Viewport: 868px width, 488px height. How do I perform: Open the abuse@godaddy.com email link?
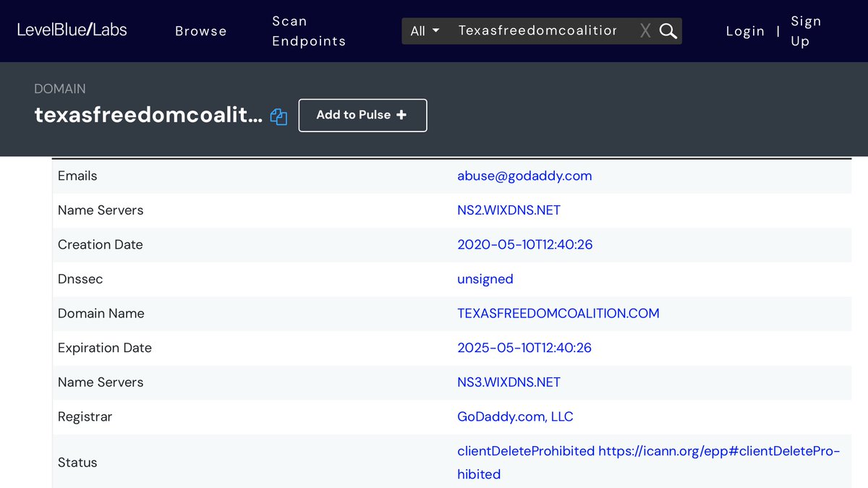pyautogui.click(x=524, y=176)
